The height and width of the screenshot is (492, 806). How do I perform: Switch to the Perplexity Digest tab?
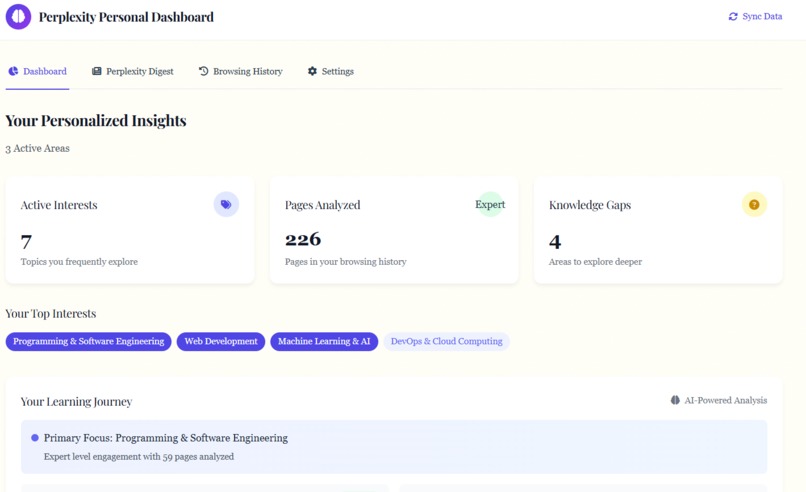tap(133, 71)
